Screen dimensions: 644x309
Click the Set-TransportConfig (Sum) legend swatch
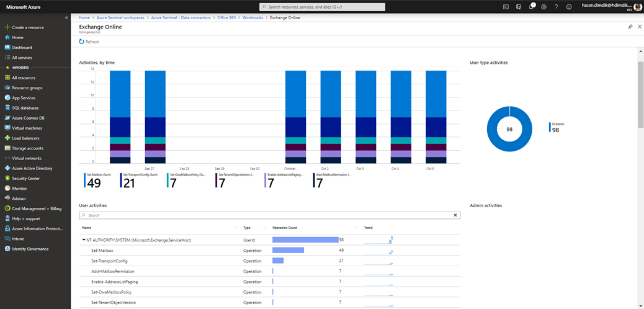pos(121,181)
